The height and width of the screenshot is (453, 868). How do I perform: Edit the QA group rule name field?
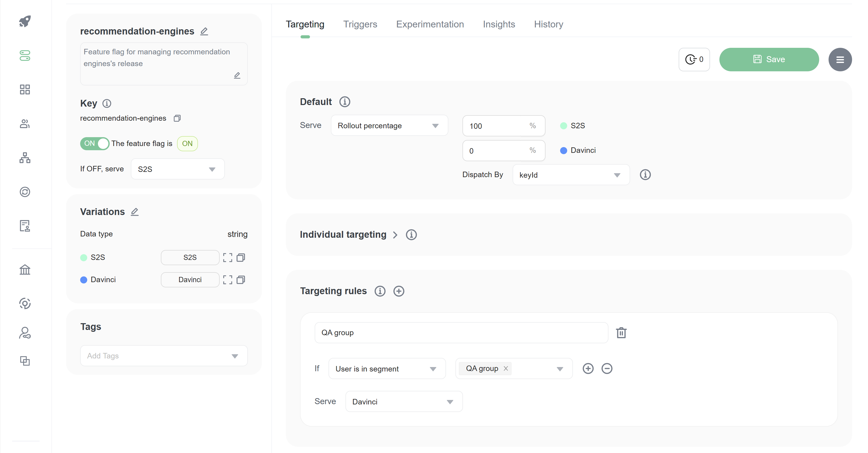click(x=461, y=333)
